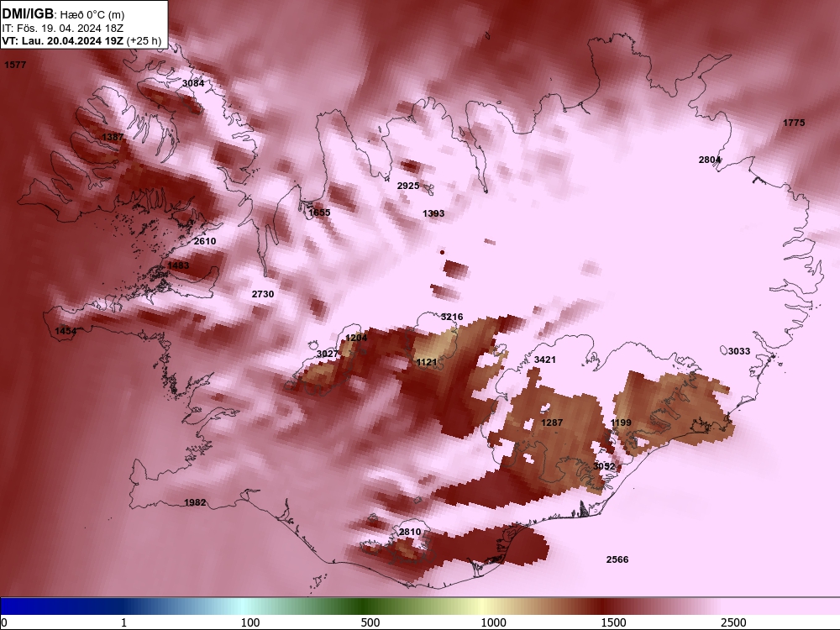Click the map value 3084
Viewport: 840px width, 630px height.
(x=193, y=83)
